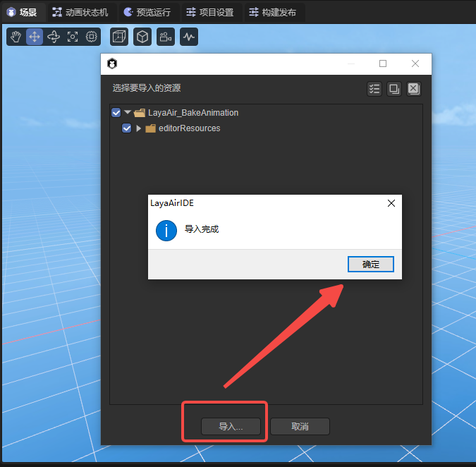The image size is (476, 467).
Task: Click the performance stats waveform icon
Action: [188, 37]
